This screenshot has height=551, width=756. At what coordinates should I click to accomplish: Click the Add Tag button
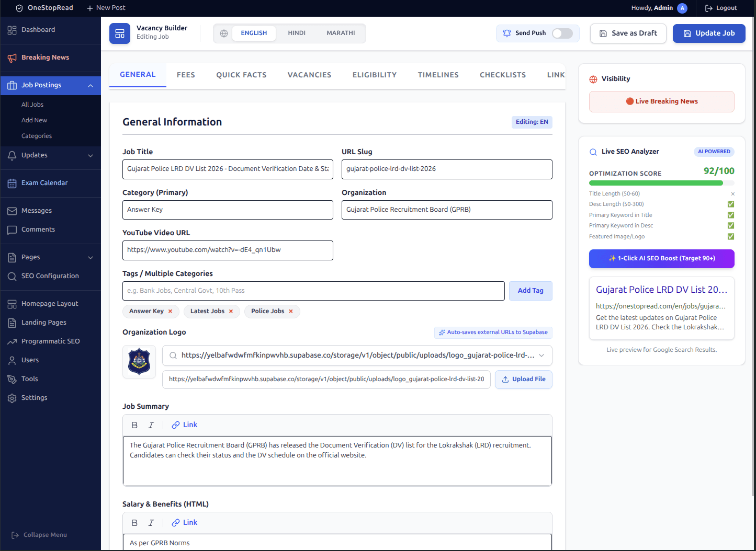coord(531,291)
